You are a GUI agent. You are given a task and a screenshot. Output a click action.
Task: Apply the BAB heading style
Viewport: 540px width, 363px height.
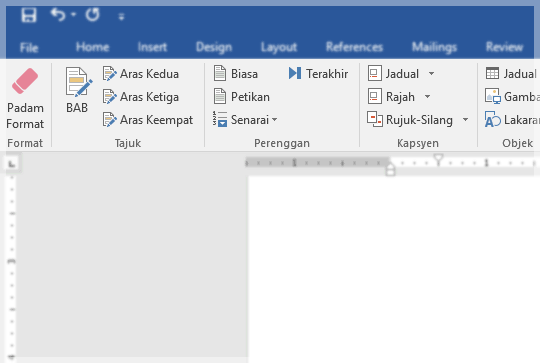(77, 90)
